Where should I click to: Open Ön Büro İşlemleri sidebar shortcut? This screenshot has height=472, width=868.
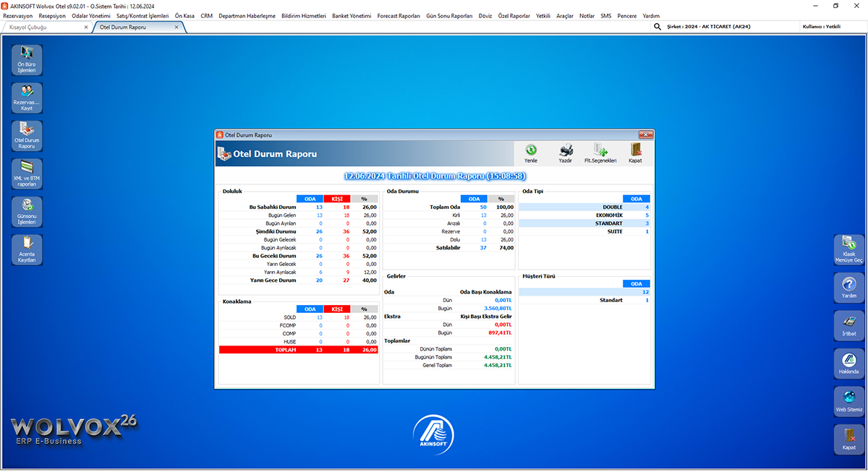(27, 60)
